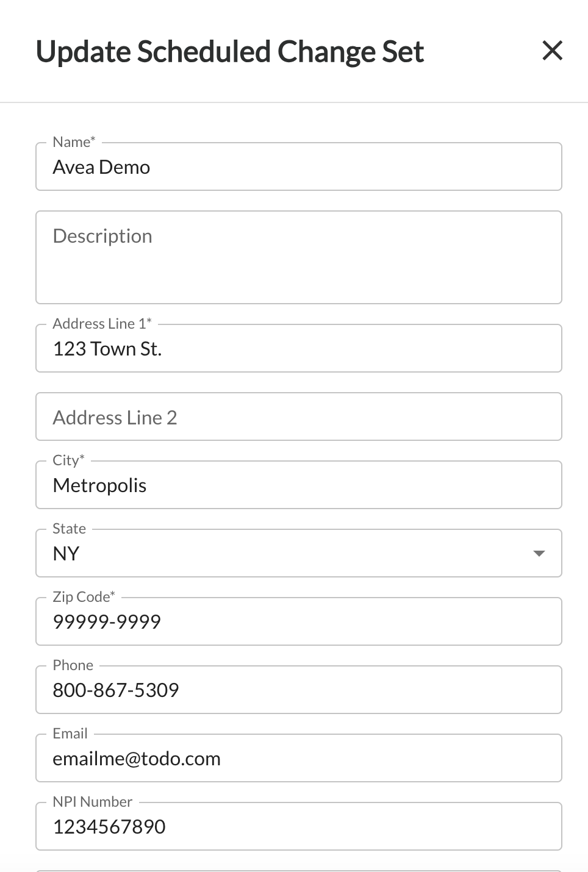Focus the Zip Code input 99999-9999

coord(298,622)
